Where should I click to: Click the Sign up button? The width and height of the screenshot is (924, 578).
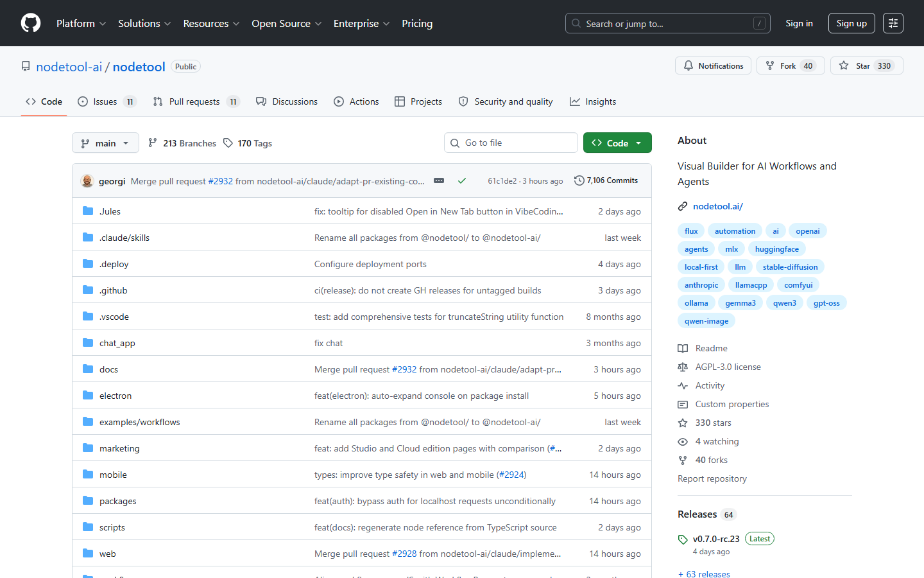point(851,23)
